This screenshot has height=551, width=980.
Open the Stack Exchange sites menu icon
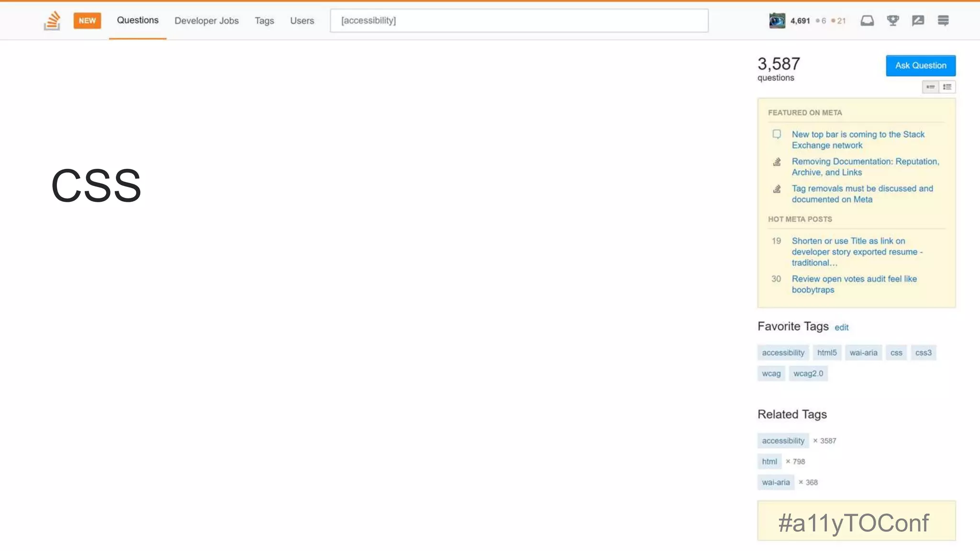(x=943, y=21)
